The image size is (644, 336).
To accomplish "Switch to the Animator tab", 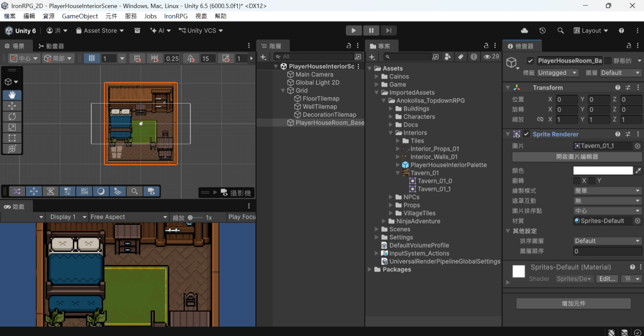I will click(51, 46).
